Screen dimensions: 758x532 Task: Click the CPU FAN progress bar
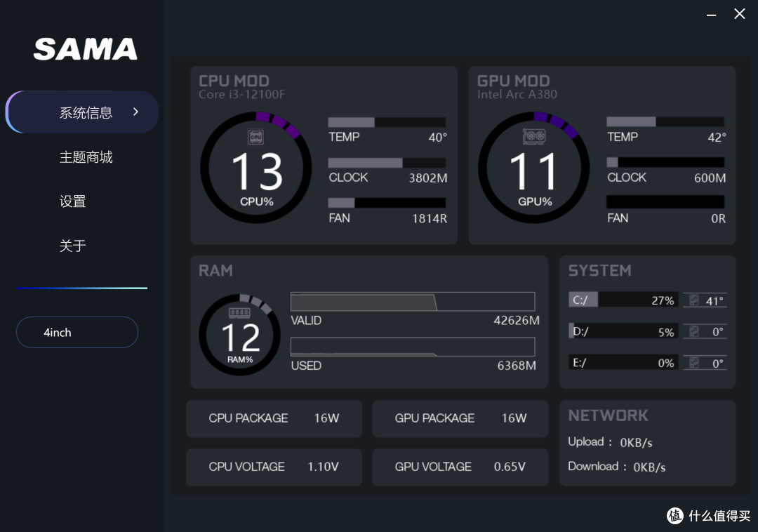[387, 203]
